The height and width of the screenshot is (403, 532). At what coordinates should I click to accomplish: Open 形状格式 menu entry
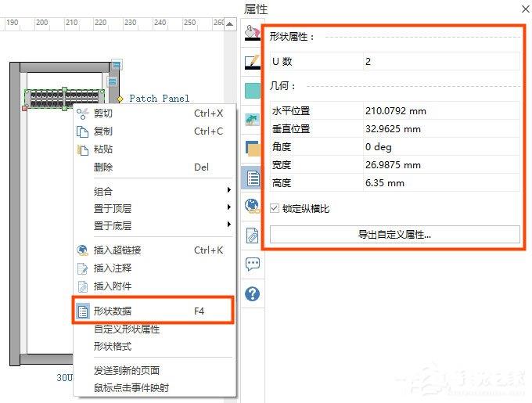click(x=154, y=347)
